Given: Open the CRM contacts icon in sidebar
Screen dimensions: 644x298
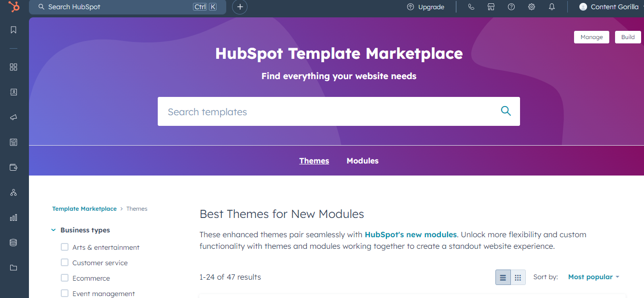Looking at the screenshot, I should pyautogui.click(x=14, y=92).
